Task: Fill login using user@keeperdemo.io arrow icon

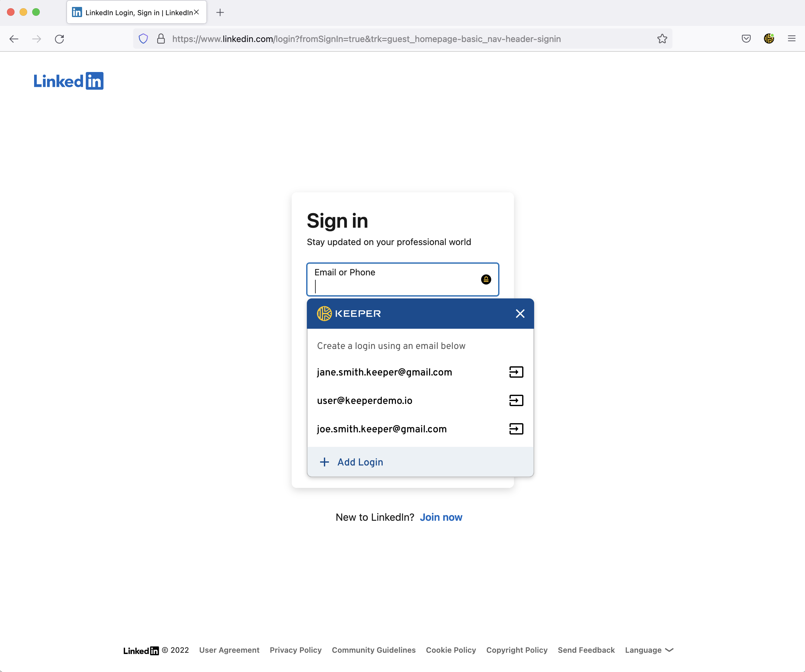Action: (516, 400)
